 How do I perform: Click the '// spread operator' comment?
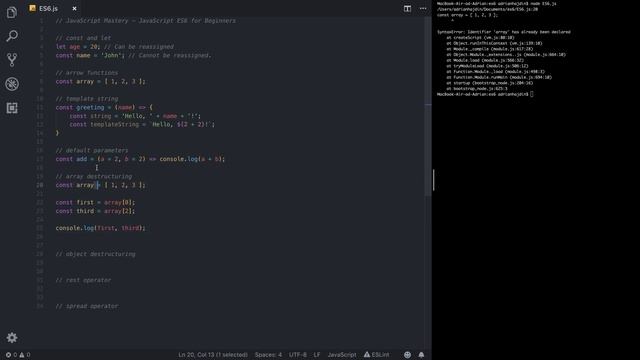(x=87, y=306)
